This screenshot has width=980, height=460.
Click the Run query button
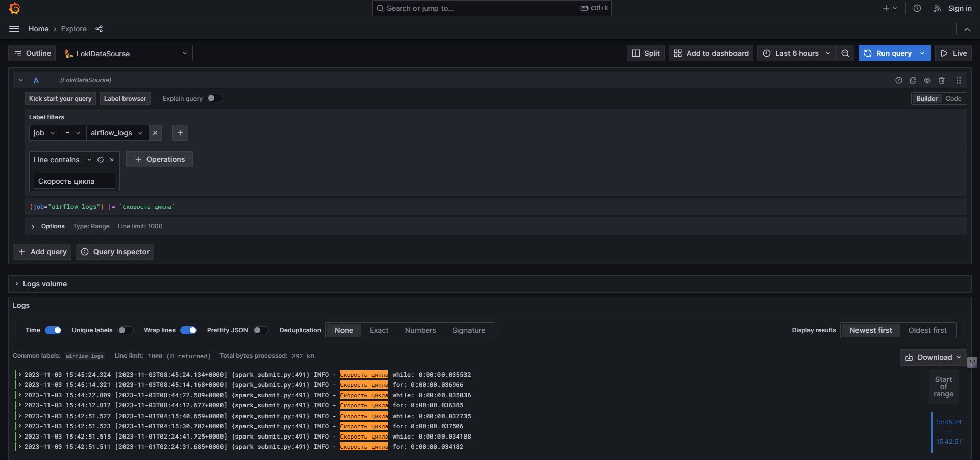tap(888, 53)
